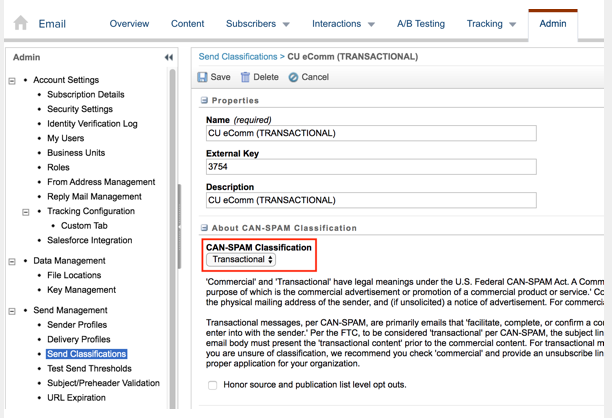Open Salesforce Integration
Screen dimensions: 612x418
pyautogui.click(x=89, y=240)
